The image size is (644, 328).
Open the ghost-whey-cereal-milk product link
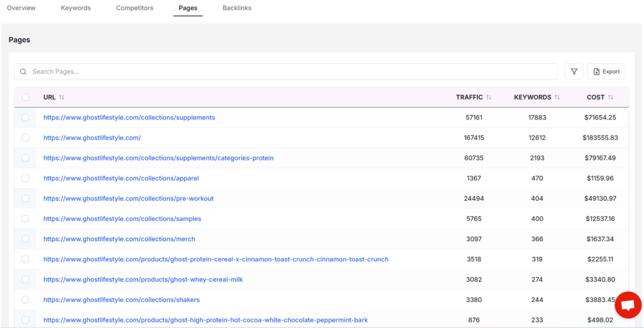(143, 280)
